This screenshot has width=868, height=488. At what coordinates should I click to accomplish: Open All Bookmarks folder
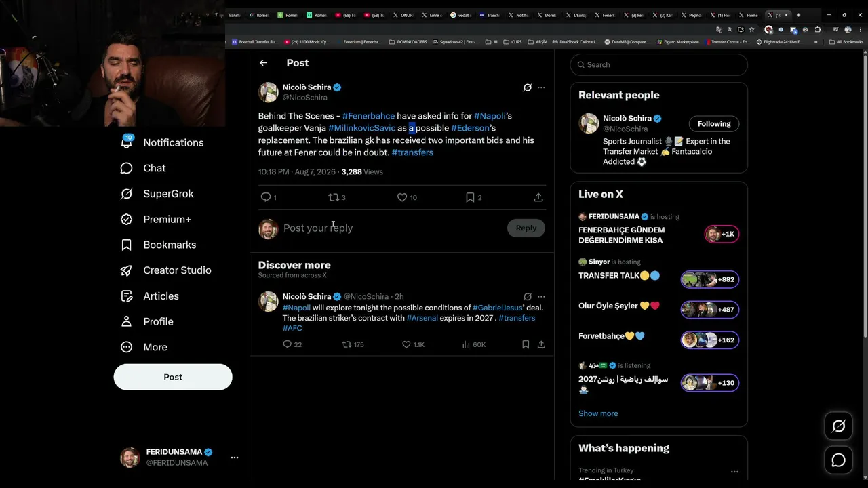846,42
